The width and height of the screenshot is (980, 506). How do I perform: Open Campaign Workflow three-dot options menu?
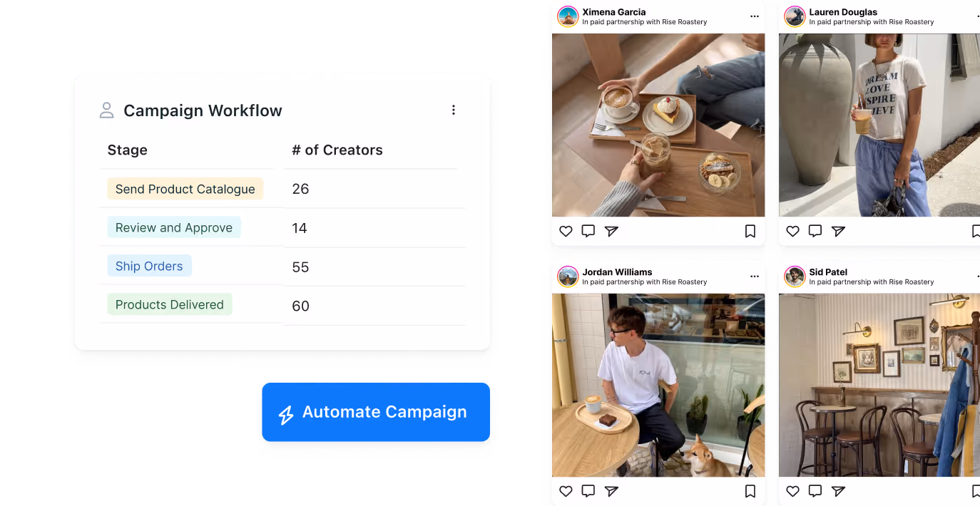point(453,110)
